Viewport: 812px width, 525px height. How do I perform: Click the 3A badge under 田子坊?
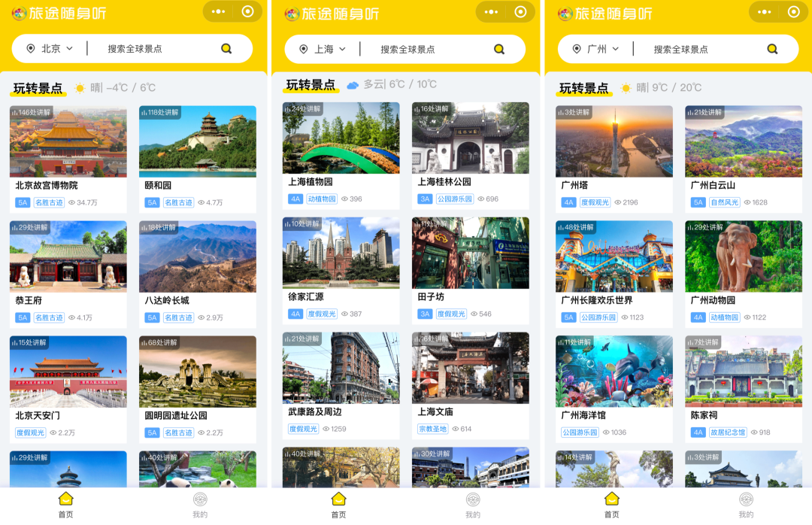coord(425,314)
